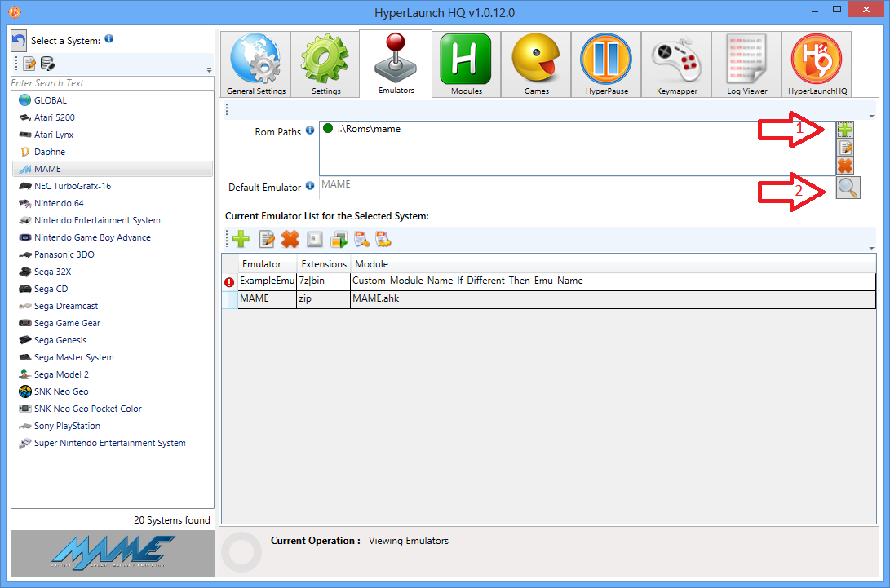890x588 pixels.
Task: Open the General Settings tab
Action: 255,64
